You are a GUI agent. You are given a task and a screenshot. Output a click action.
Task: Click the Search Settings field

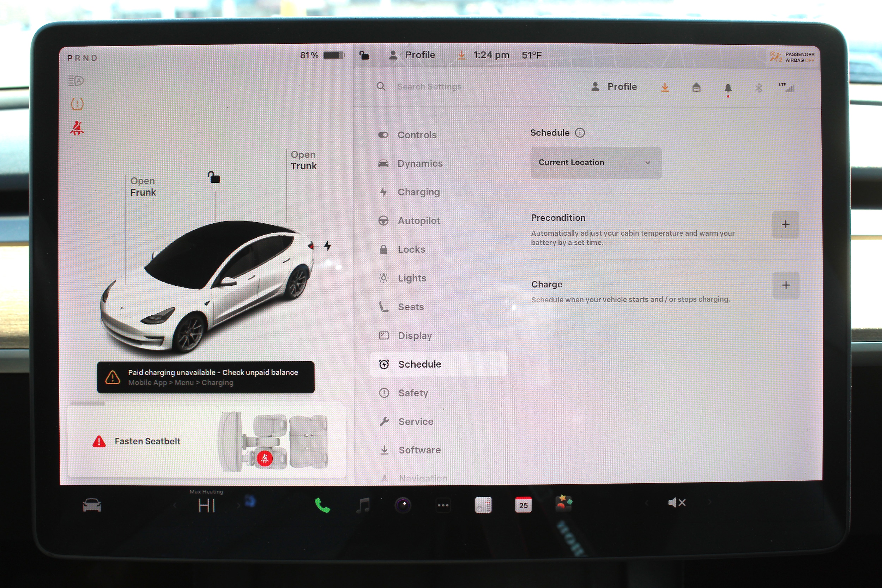click(429, 87)
